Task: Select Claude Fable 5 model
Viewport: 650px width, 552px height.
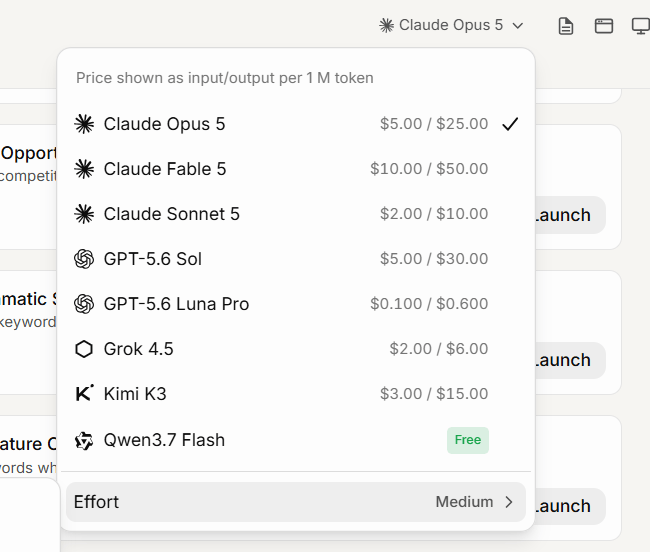Action: coord(296,169)
